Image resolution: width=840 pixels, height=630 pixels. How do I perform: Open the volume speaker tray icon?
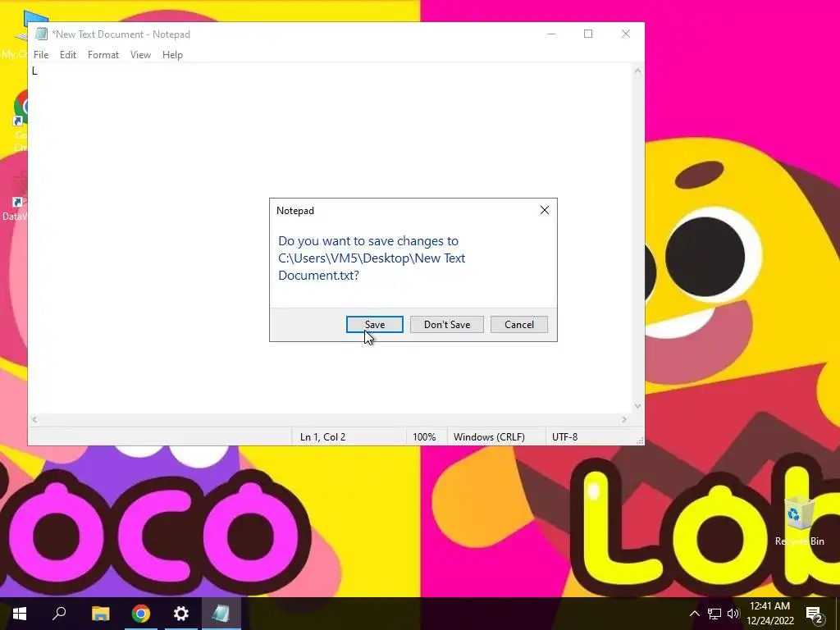[733, 614]
